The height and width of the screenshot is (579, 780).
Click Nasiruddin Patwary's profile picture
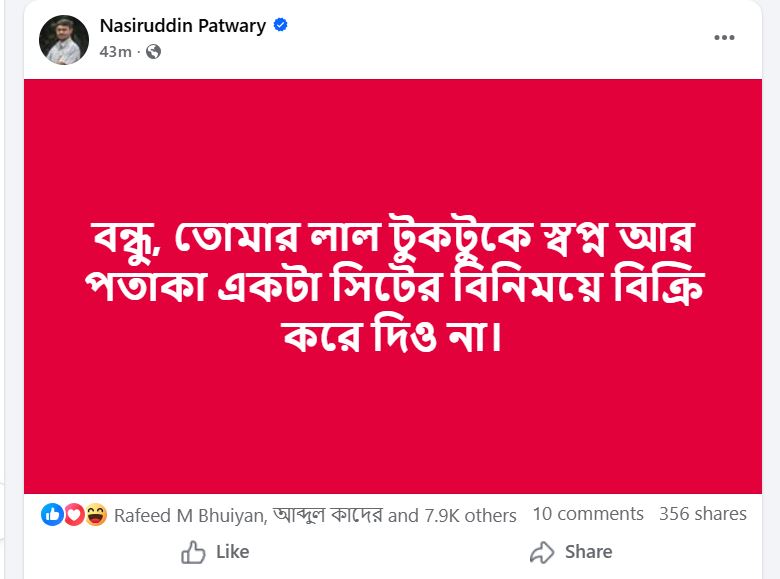(64, 40)
